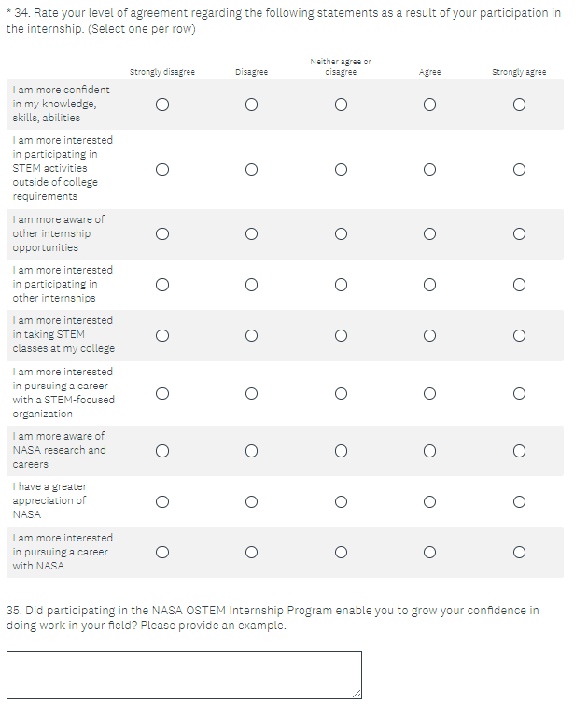Choose Agree for NASA research and careers awareness
This screenshot has height=717, width=588.
429,451
